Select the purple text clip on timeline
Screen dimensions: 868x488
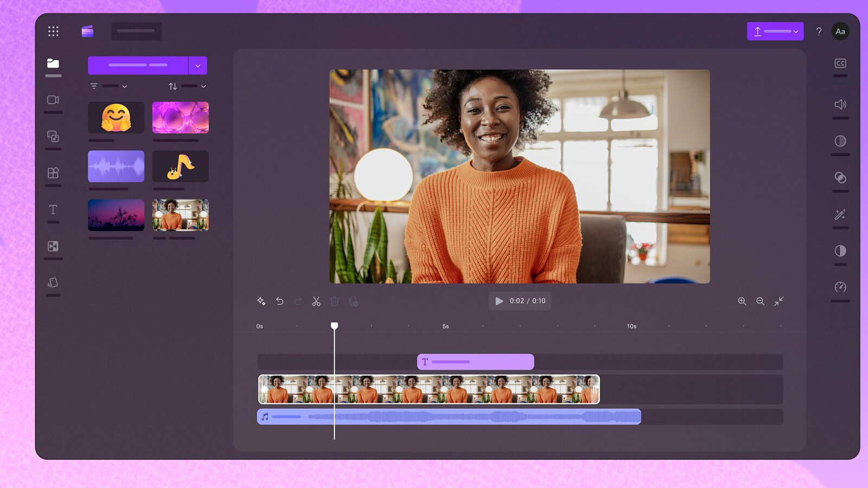[x=476, y=362]
